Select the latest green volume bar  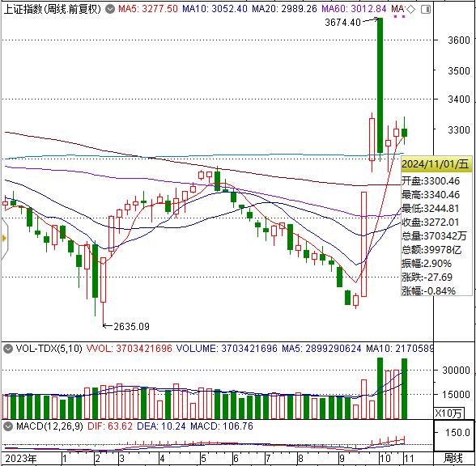404,388
